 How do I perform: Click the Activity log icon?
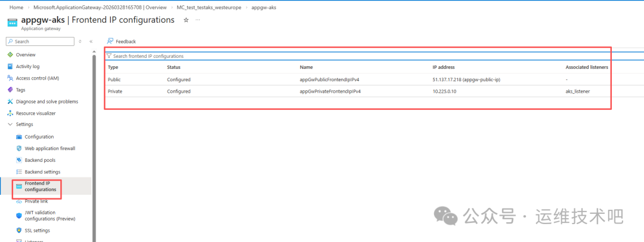click(10, 66)
